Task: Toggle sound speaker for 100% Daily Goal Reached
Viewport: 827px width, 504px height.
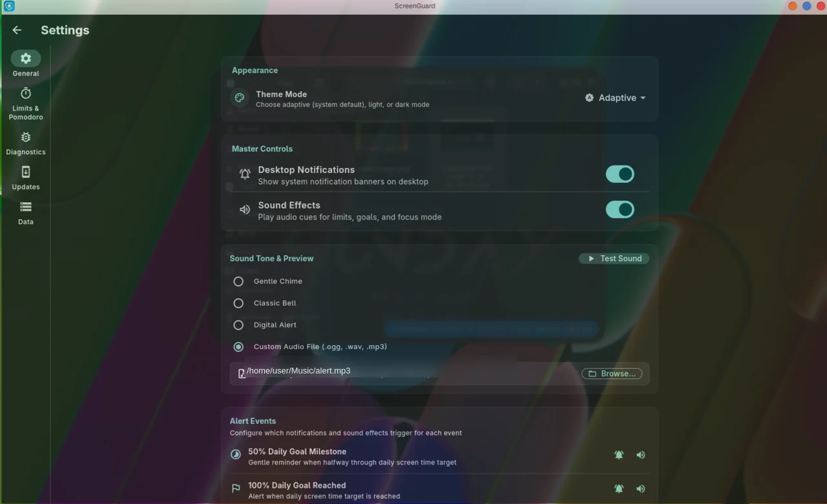Action: [x=641, y=488]
